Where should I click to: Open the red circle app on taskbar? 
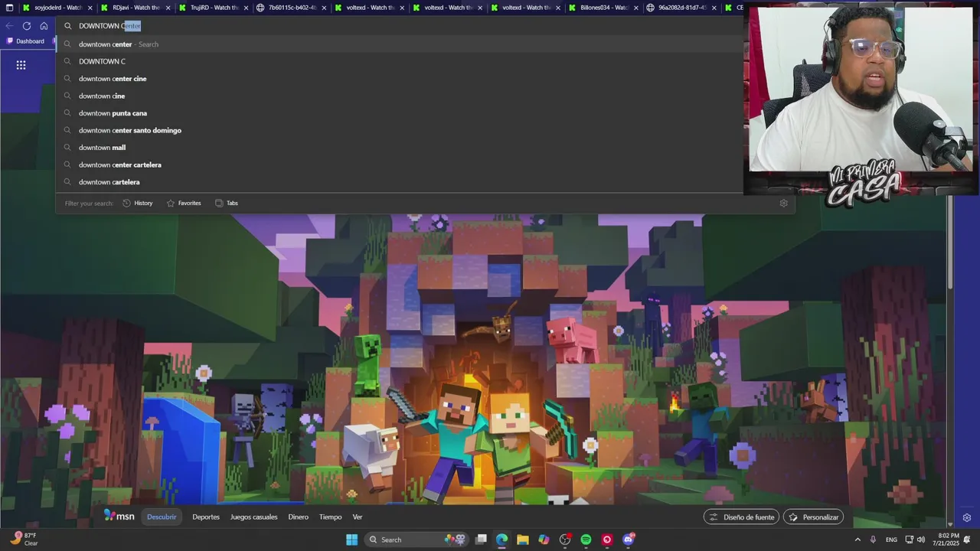click(x=607, y=540)
